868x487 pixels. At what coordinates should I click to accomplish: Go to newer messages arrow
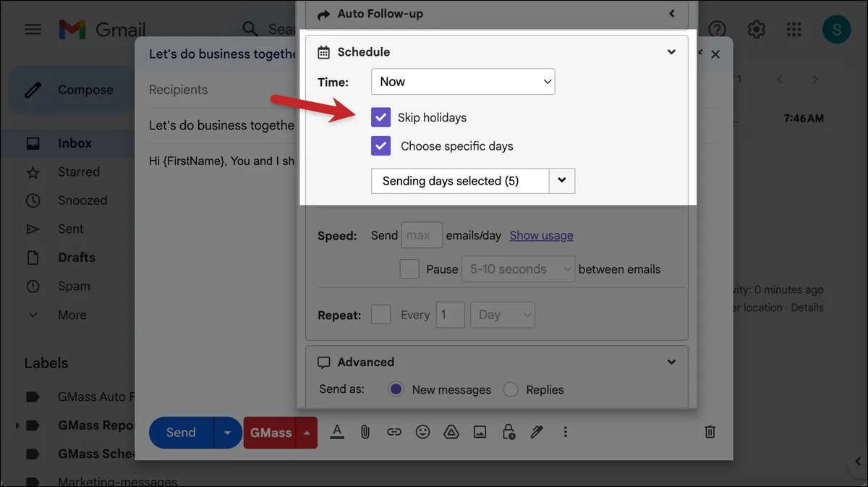tap(780, 79)
